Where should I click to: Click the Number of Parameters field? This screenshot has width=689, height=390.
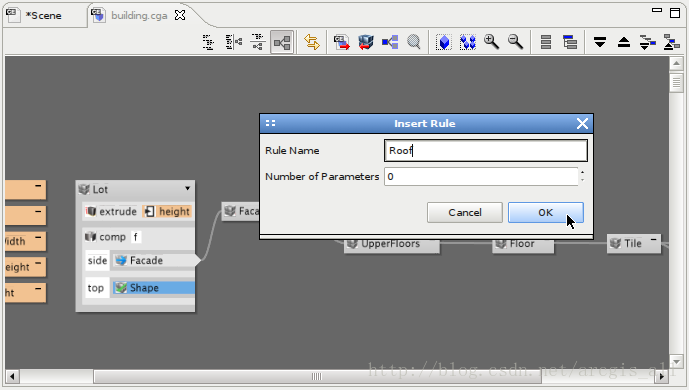tap(481, 177)
